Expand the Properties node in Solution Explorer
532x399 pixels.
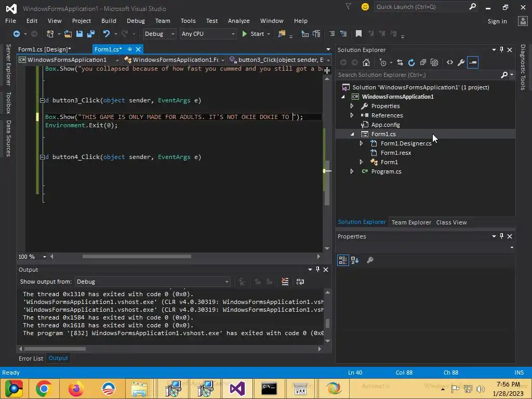pos(352,106)
